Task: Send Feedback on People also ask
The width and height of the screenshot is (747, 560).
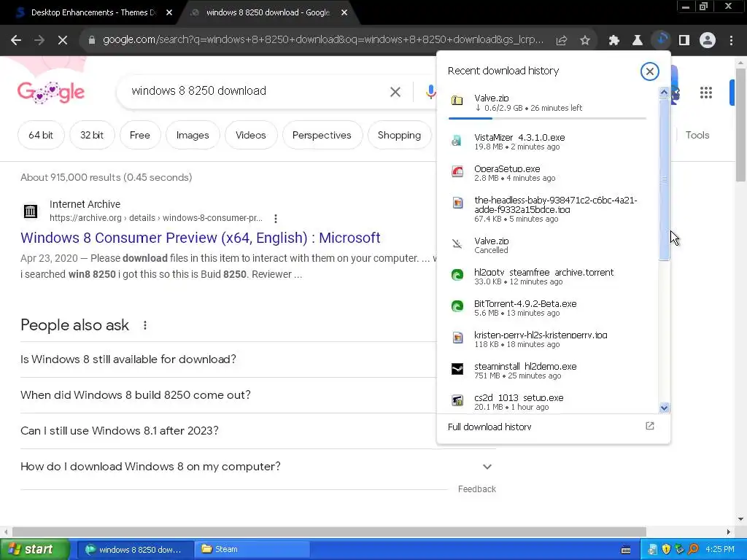Action: tap(476, 489)
